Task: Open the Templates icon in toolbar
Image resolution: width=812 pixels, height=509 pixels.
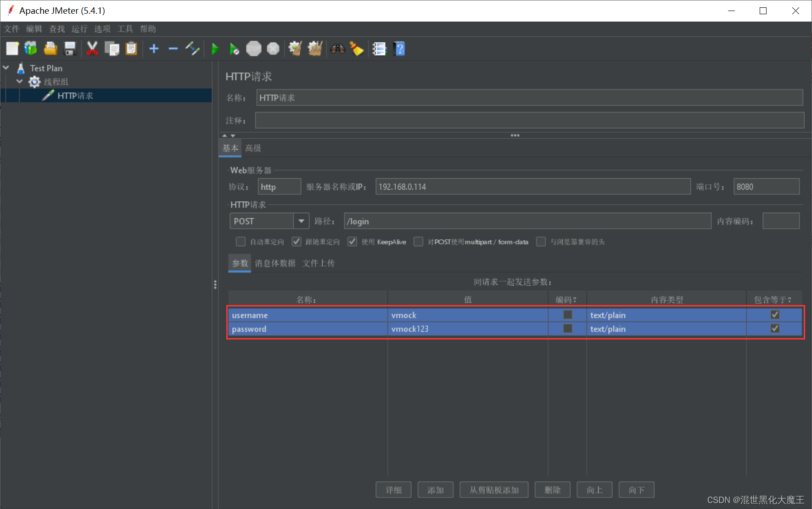Action: 31,49
